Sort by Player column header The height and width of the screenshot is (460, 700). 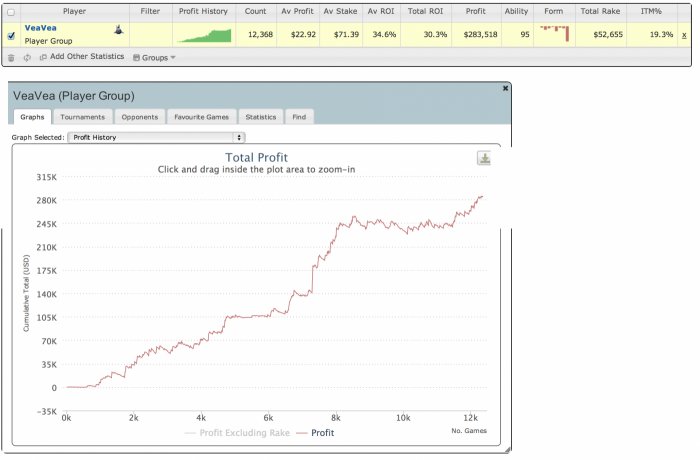75,12
